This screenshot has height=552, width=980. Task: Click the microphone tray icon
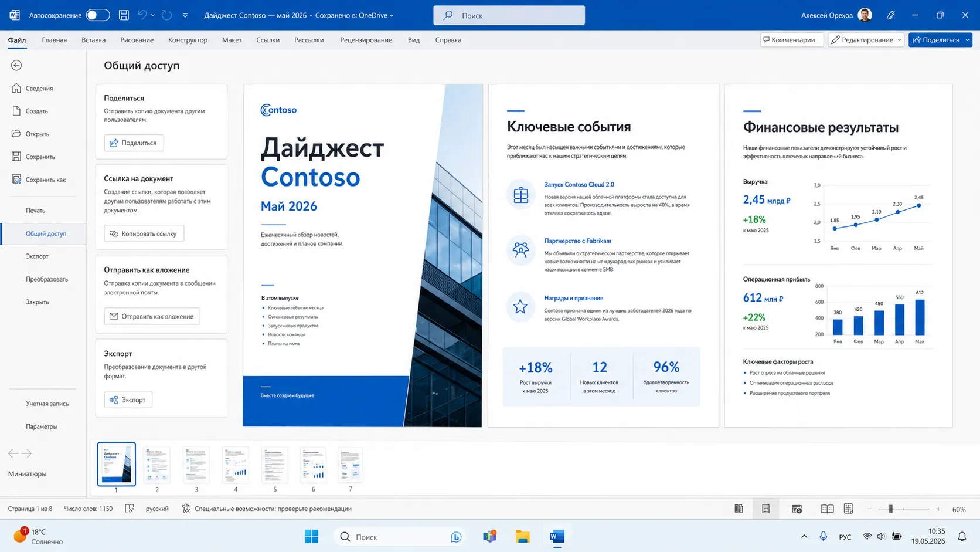point(824,537)
